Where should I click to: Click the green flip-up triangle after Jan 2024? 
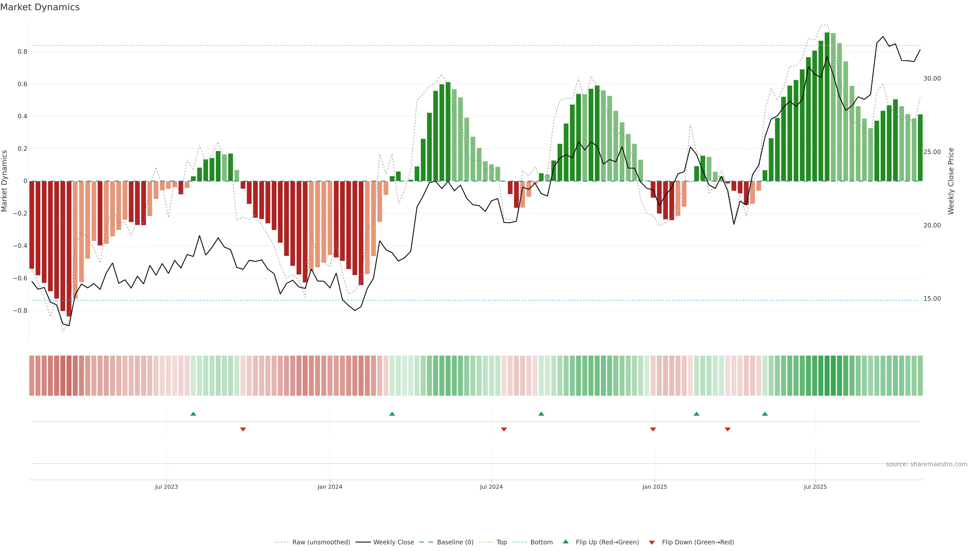point(392,414)
